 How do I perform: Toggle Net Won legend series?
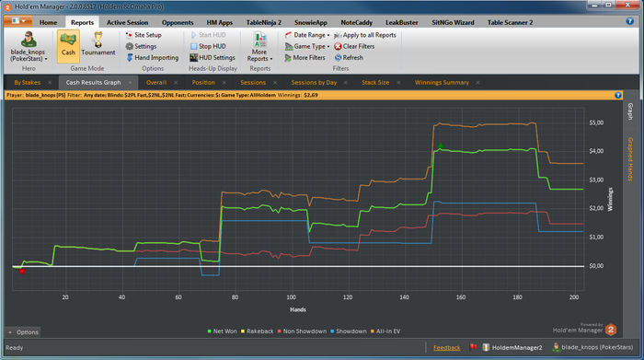(x=223, y=331)
